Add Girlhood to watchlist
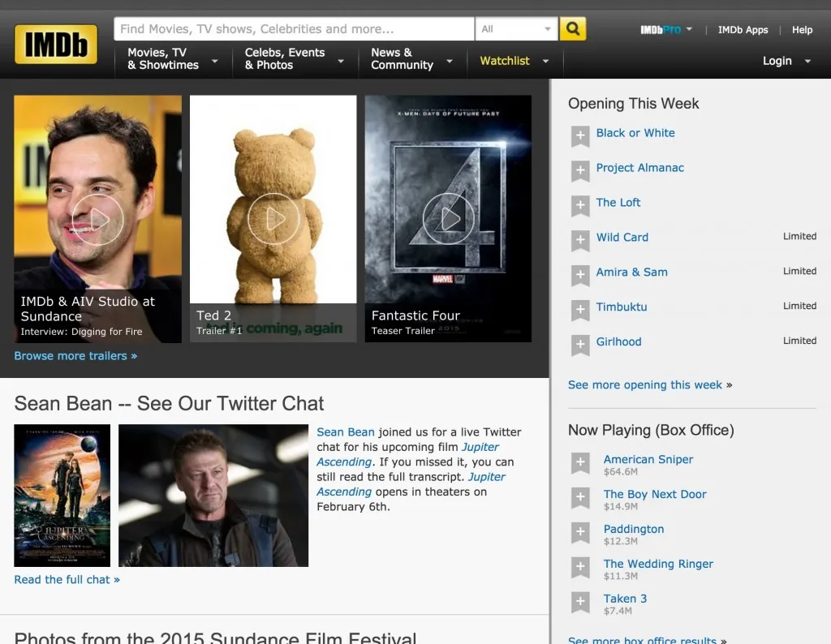The width and height of the screenshot is (831, 644). [x=580, y=345]
